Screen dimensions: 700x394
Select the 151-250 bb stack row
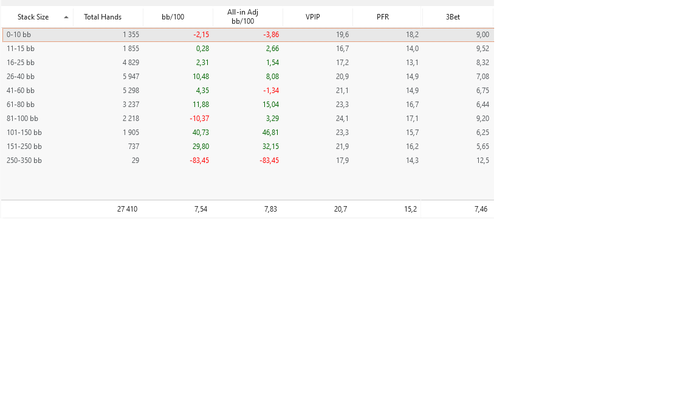(248, 146)
